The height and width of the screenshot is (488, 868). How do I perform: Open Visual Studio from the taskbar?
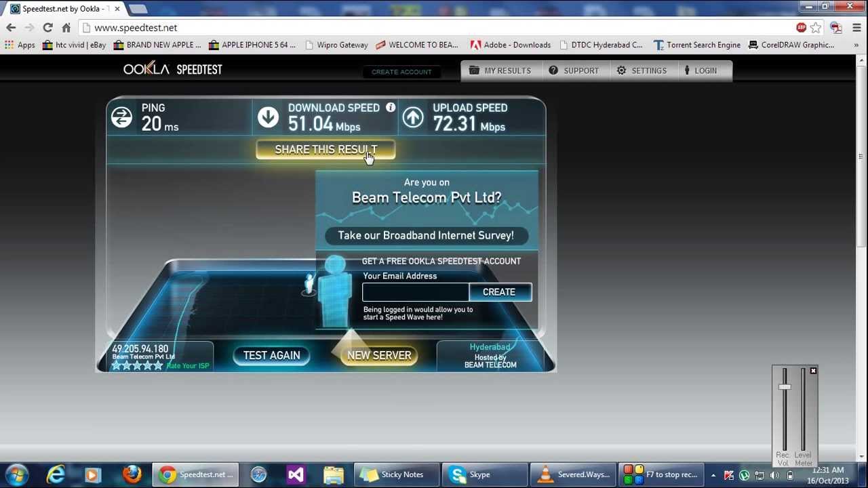click(x=296, y=474)
